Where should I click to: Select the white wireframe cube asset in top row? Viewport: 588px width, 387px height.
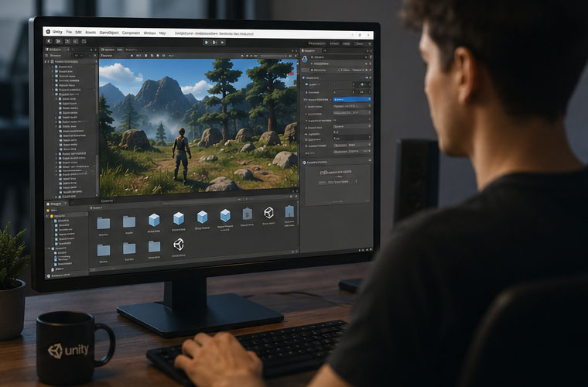pyautogui.click(x=268, y=213)
